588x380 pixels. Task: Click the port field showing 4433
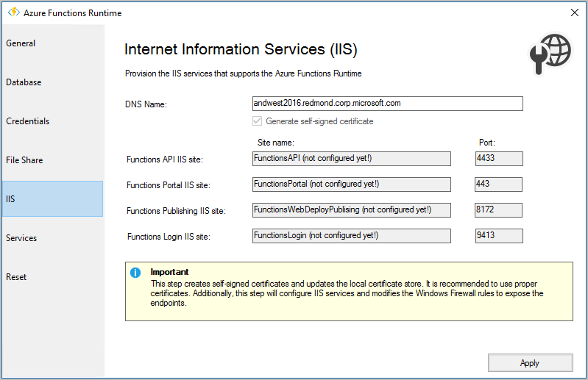point(499,159)
